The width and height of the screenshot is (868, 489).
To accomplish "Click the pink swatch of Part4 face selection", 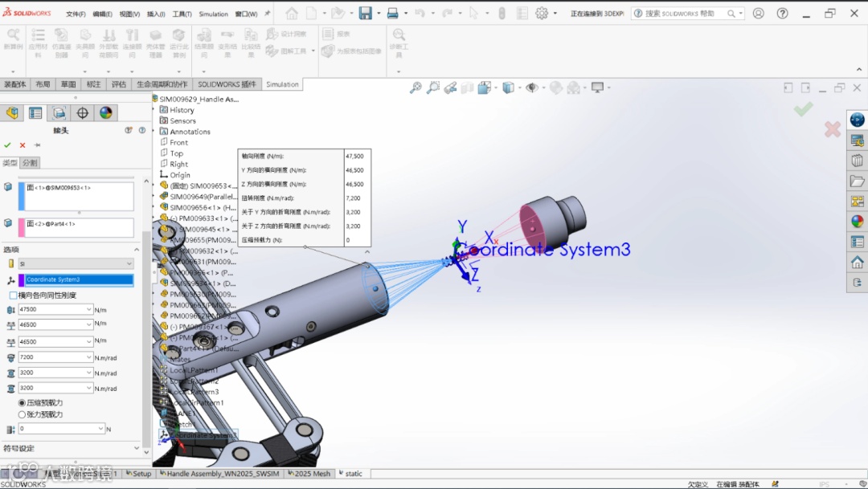I will [22, 227].
